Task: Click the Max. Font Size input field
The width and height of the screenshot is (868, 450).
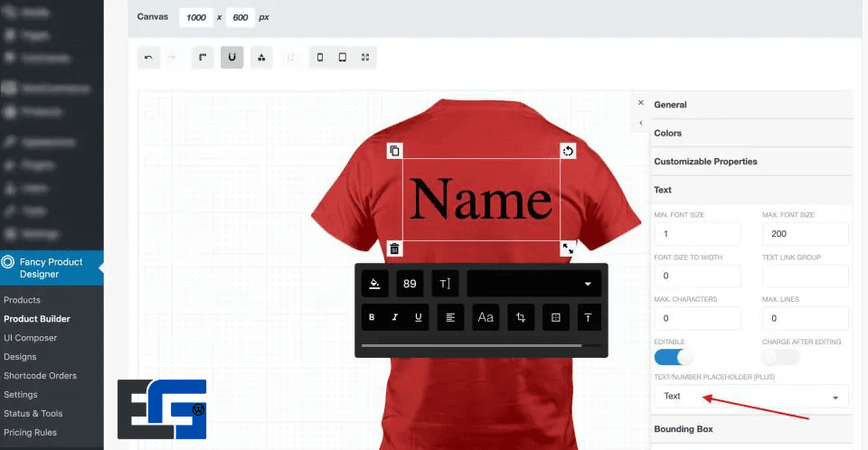Action: click(x=805, y=234)
